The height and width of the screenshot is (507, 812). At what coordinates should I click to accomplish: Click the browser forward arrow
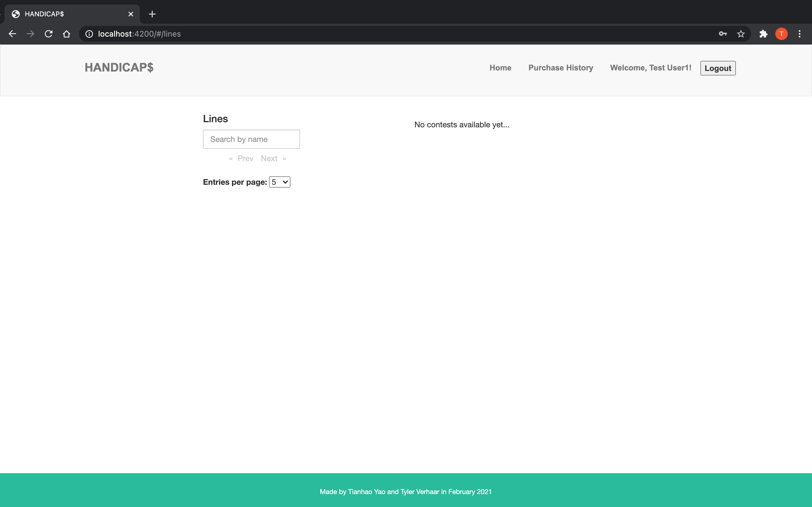[30, 34]
